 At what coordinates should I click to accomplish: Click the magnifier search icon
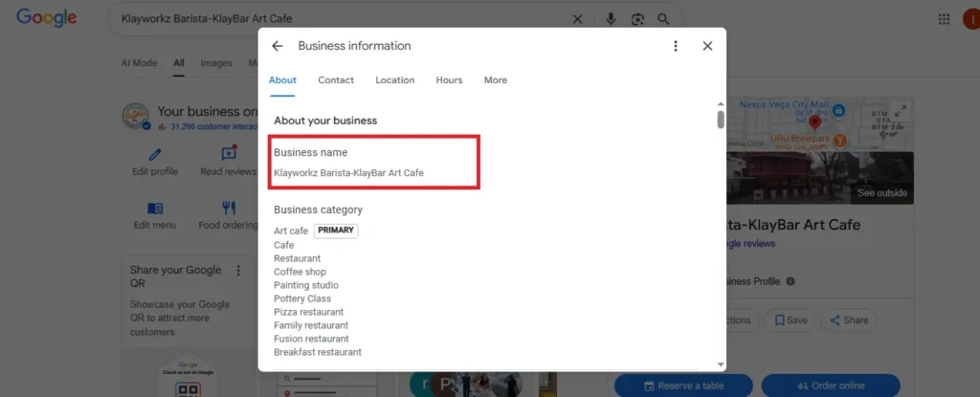(x=664, y=19)
